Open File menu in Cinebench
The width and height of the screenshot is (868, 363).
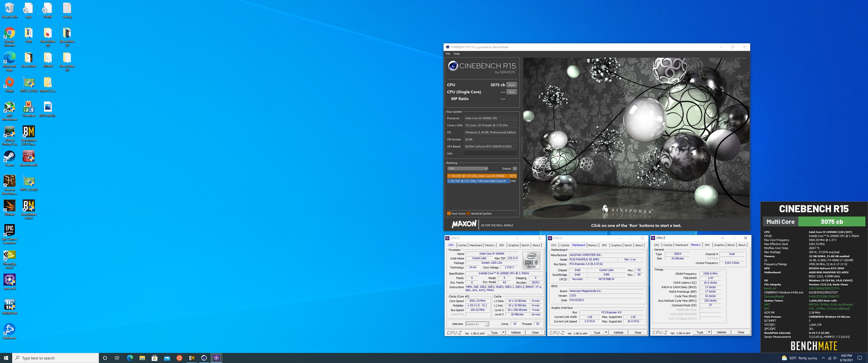448,54
